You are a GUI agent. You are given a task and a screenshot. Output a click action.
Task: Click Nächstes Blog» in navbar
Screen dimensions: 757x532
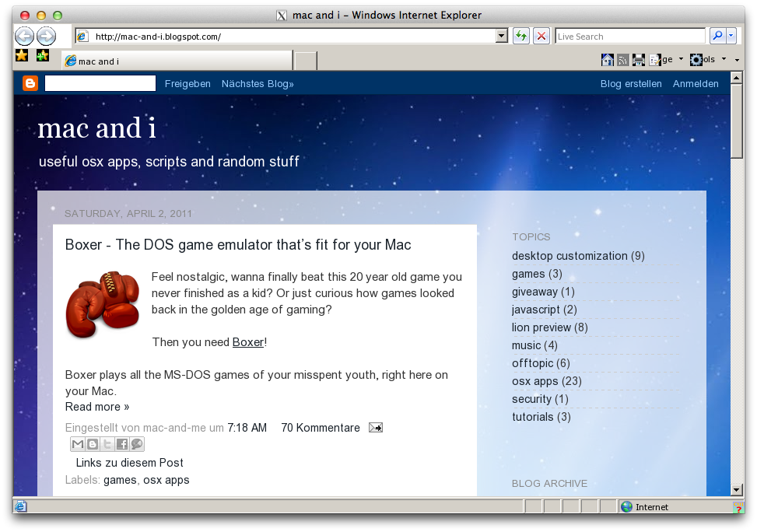point(258,83)
